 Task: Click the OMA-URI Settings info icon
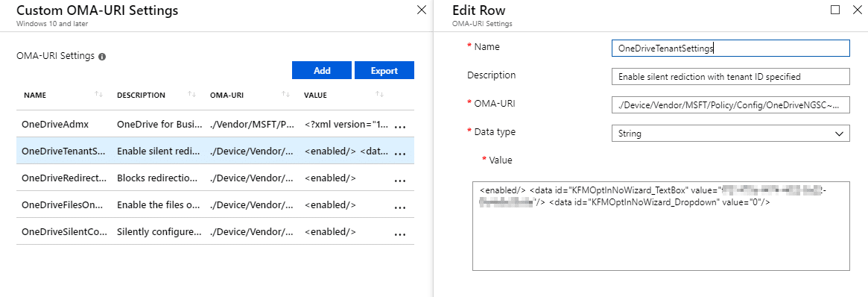pyautogui.click(x=102, y=57)
